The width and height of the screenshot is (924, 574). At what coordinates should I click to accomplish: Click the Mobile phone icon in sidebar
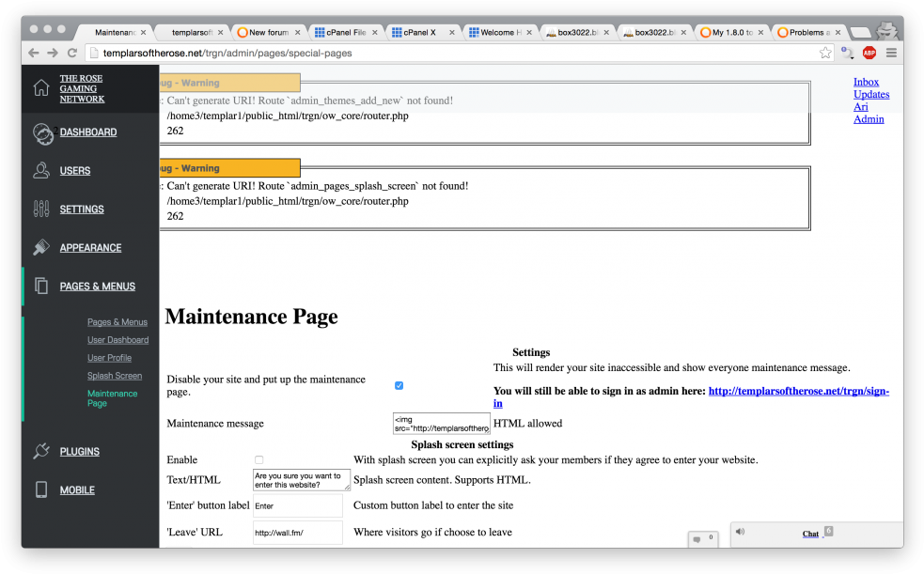pyautogui.click(x=41, y=490)
